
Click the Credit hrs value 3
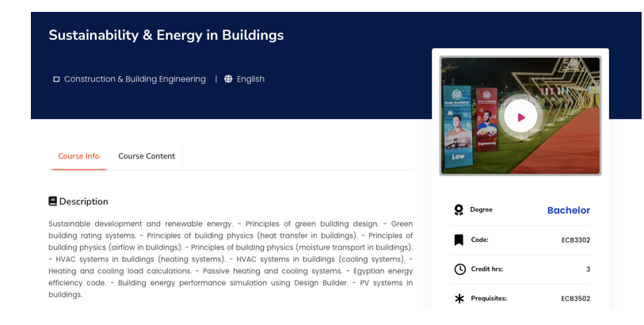[x=588, y=270]
